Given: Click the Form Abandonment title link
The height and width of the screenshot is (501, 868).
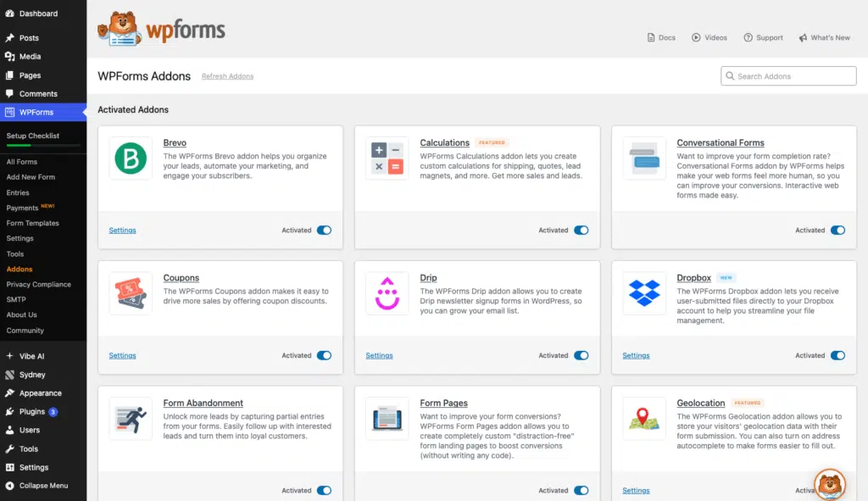Looking at the screenshot, I should pos(203,403).
